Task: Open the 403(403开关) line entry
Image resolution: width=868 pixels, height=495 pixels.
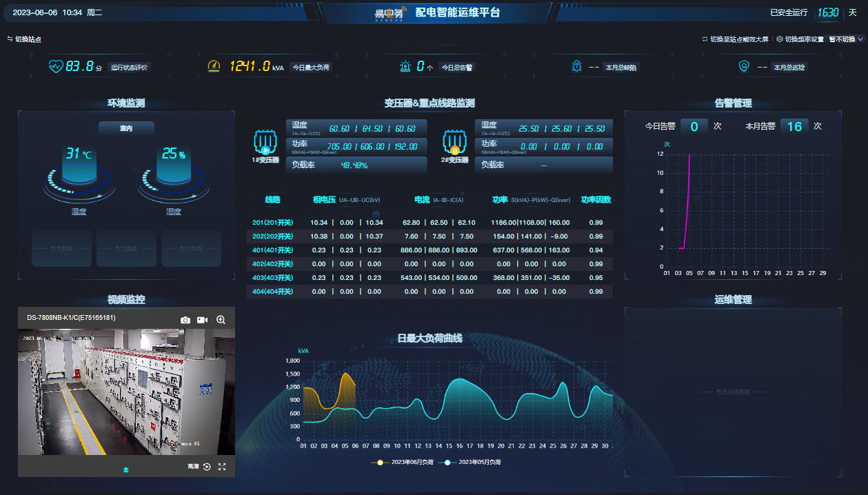Action: click(x=273, y=278)
